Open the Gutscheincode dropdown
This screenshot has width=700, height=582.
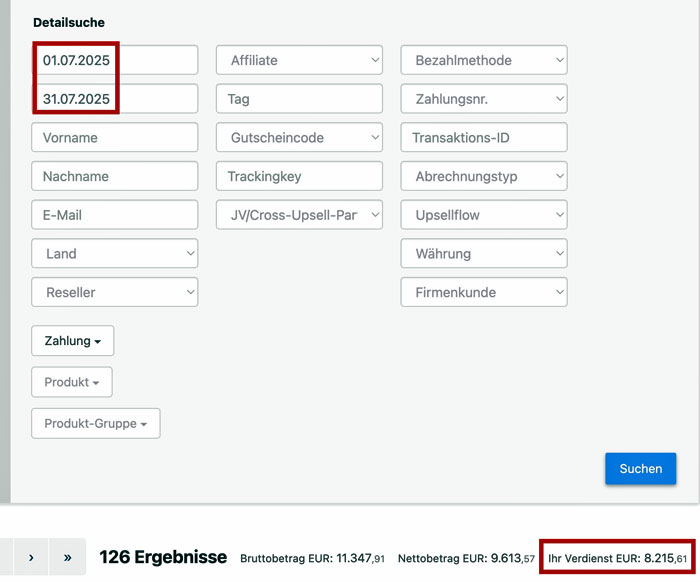point(299,137)
